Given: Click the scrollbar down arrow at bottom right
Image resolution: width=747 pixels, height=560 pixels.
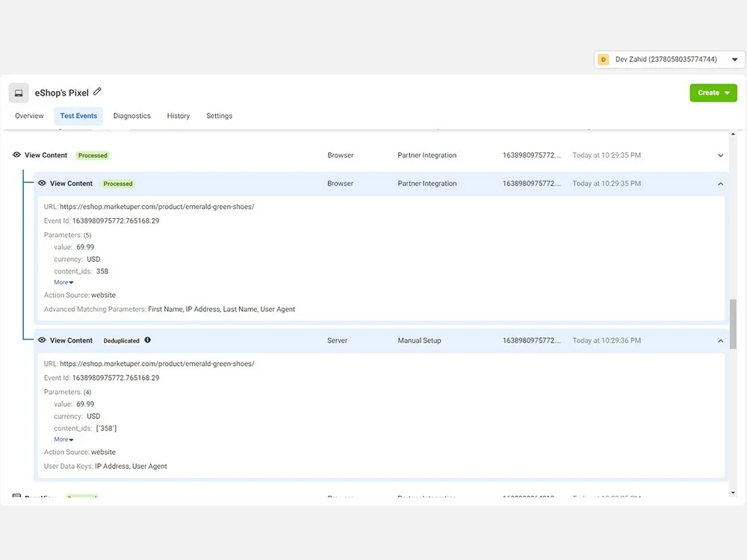Looking at the screenshot, I should [x=733, y=492].
